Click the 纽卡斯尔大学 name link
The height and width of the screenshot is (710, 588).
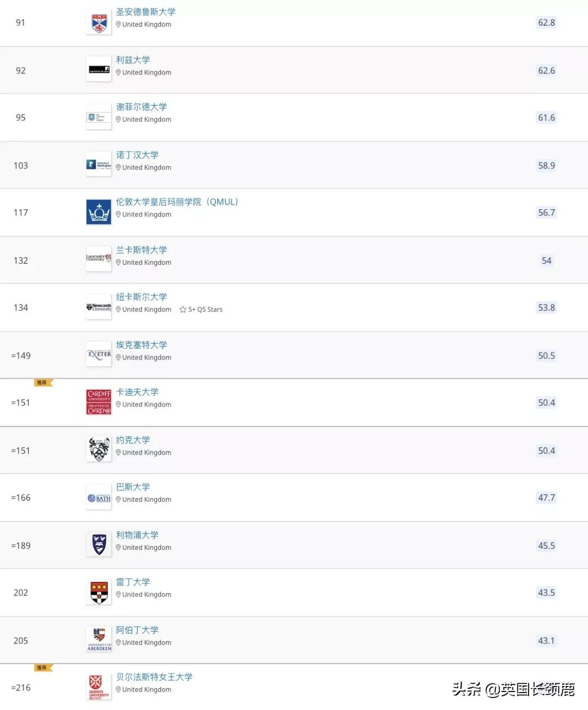pos(141,296)
